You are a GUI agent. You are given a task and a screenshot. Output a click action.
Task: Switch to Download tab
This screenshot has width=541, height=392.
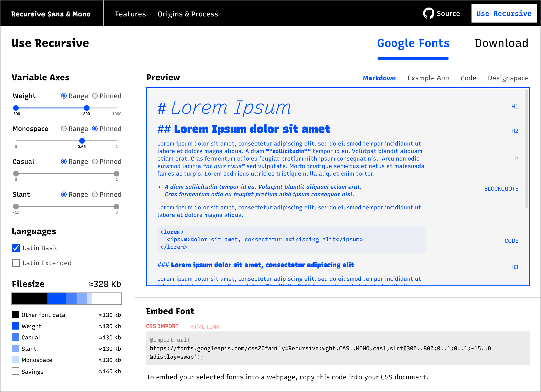click(x=501, y=43)
